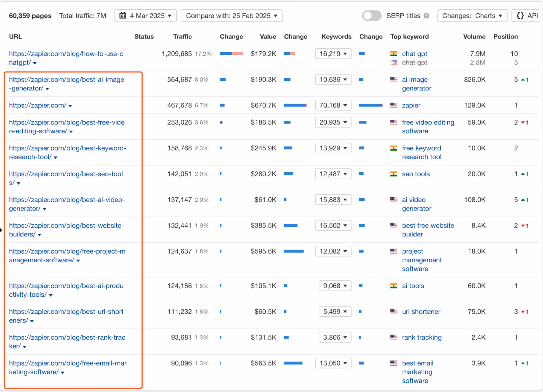The image size is (543, 392).
Task: Open the best-seo-tools blog URL link
Action: (x=66, y=178)
